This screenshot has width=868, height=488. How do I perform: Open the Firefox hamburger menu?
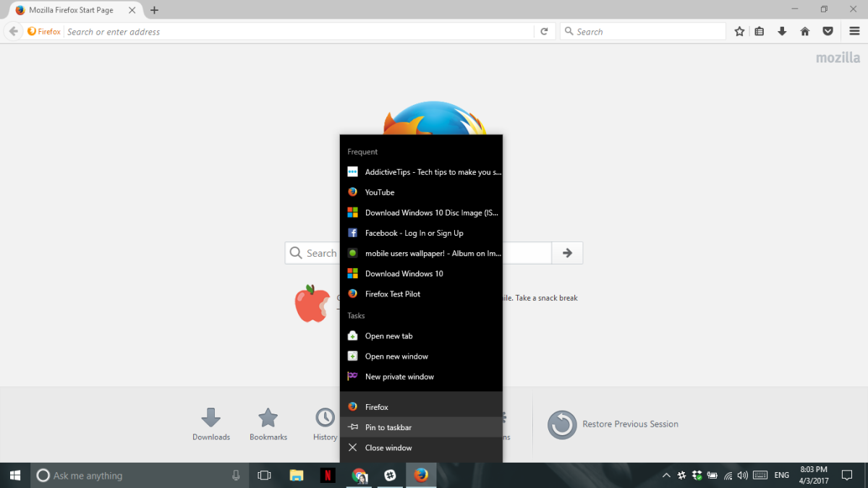[x=855, y=31]
